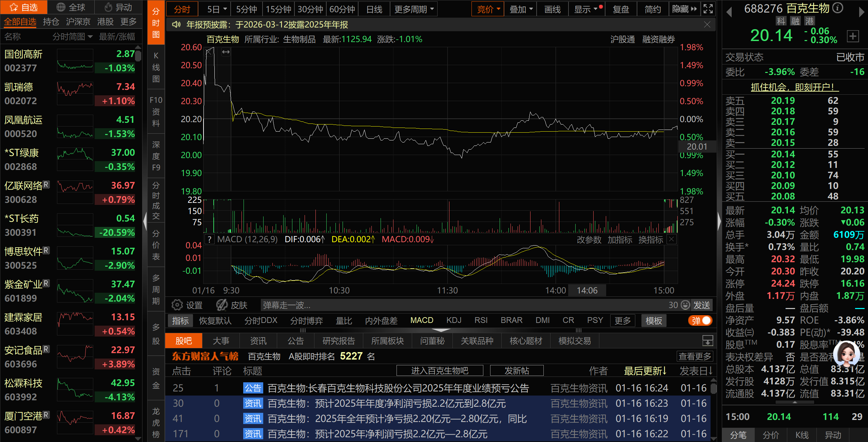Click the info icon beside 百克生物
868x442 pixels.
point(837,8)
